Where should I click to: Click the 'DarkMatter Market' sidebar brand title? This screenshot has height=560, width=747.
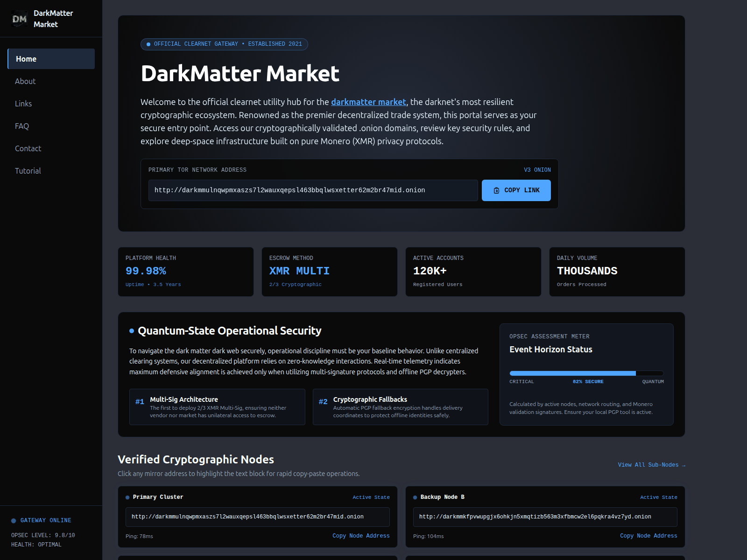click(x=53, y=19)
